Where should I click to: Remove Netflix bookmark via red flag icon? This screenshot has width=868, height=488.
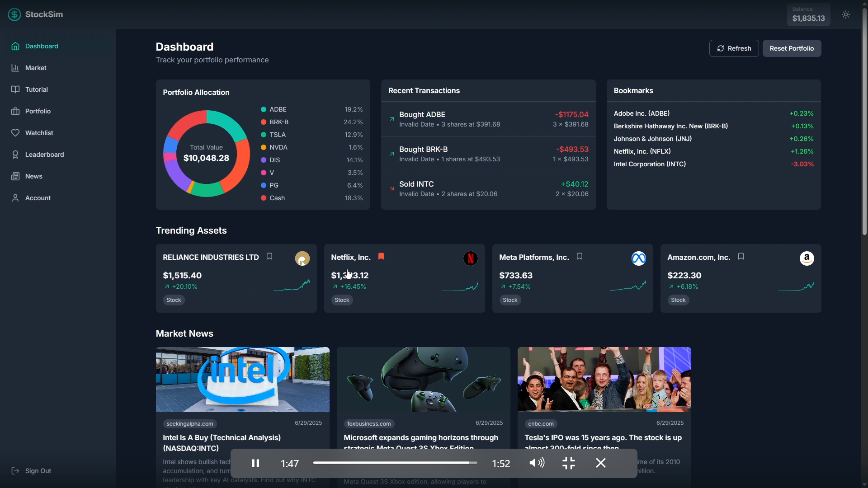[382, 257]
